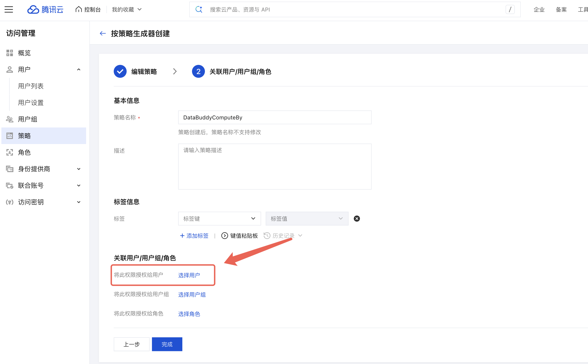Click 完成 button
588x364 pixels.
167,344
